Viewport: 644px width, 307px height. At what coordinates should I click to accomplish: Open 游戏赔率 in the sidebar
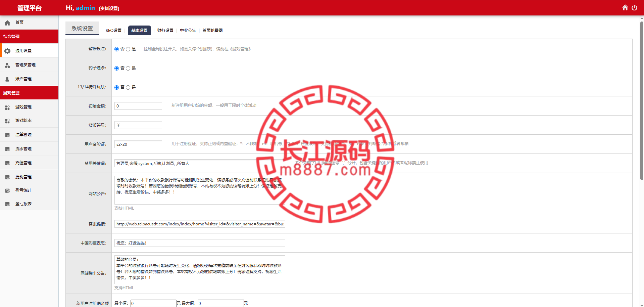[29, 121]
